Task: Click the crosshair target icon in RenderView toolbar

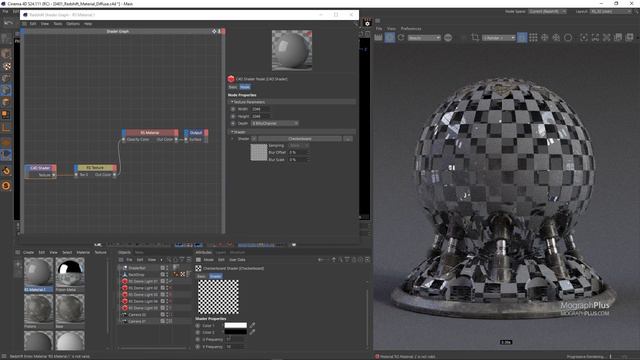Action: [x=544, y=38]
